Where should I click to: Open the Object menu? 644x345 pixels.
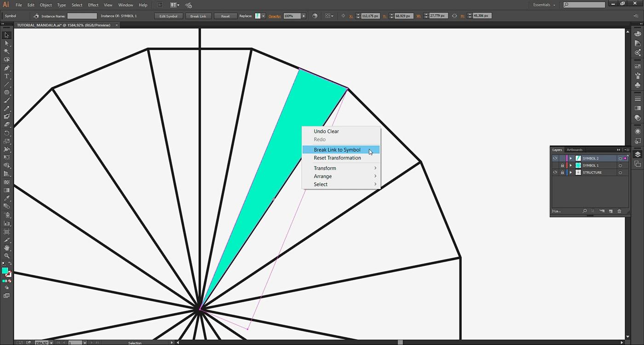point(46,5)
